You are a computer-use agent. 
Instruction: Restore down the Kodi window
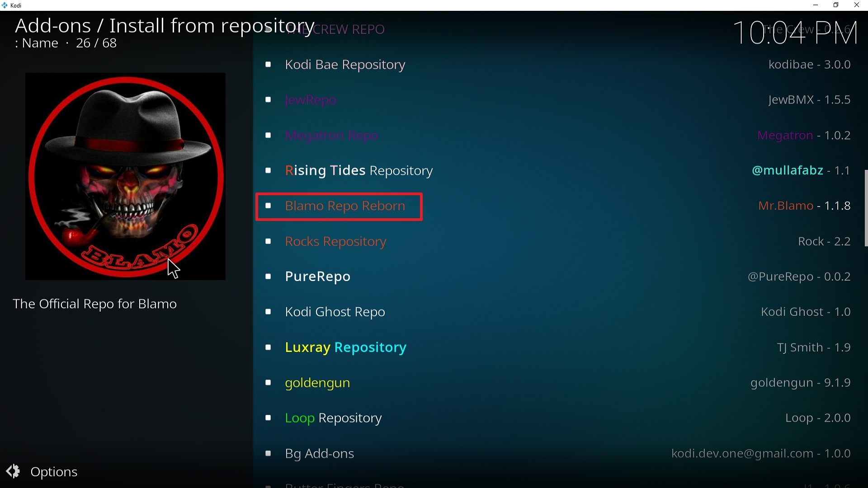pyautogui.click(x=836, y=5)
